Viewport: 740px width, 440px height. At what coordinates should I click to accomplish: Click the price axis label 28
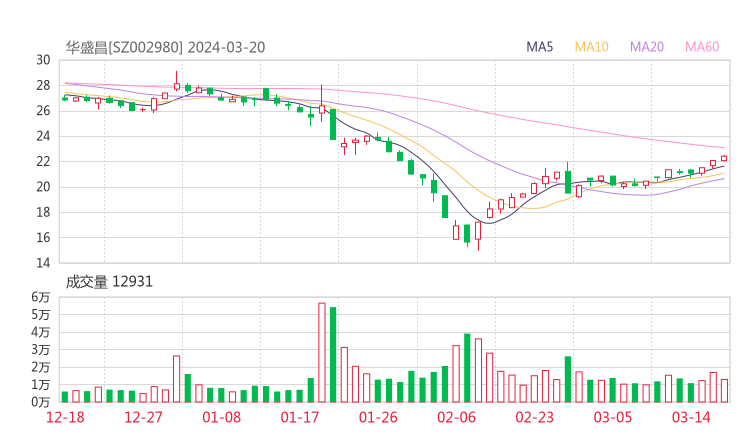(43, 85)
